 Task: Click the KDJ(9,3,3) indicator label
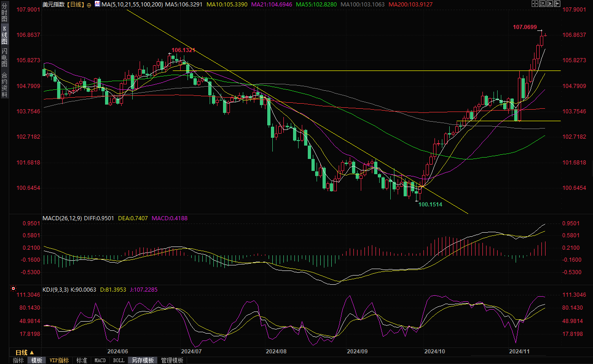pos(55,290)
